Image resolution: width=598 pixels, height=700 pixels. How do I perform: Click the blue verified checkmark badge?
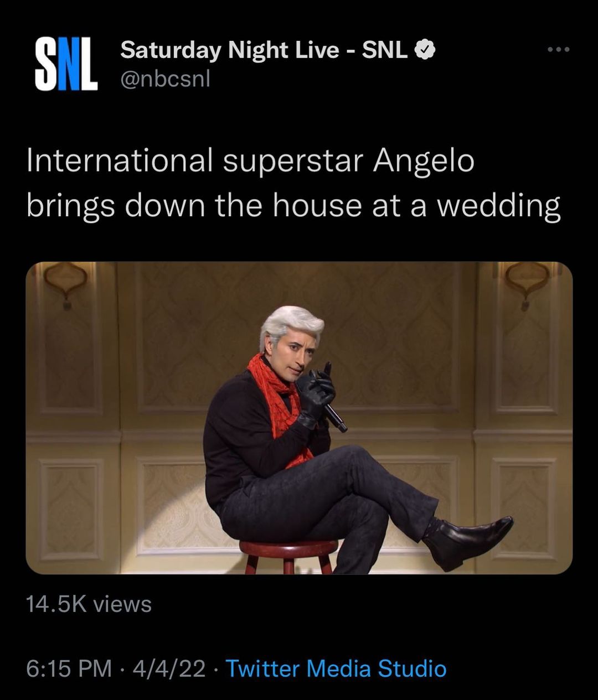point(425,50)
